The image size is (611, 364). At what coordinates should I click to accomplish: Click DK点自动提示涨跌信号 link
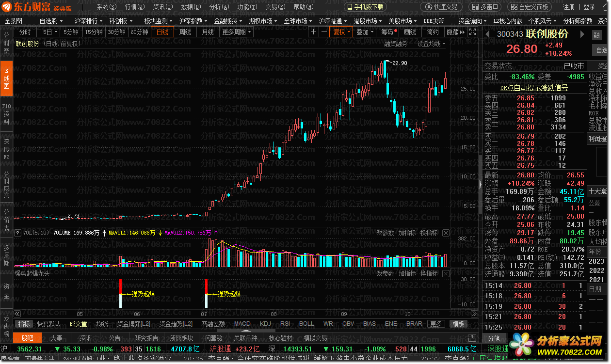coord(534,88)
